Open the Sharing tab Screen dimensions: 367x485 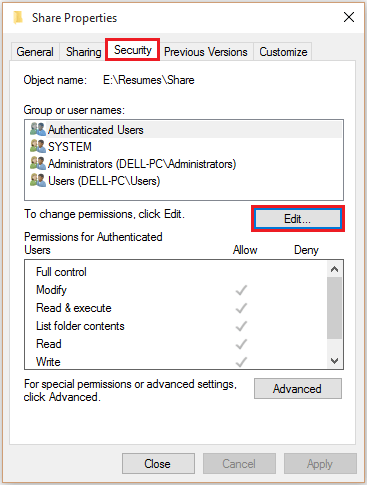(x=83, y=52)
